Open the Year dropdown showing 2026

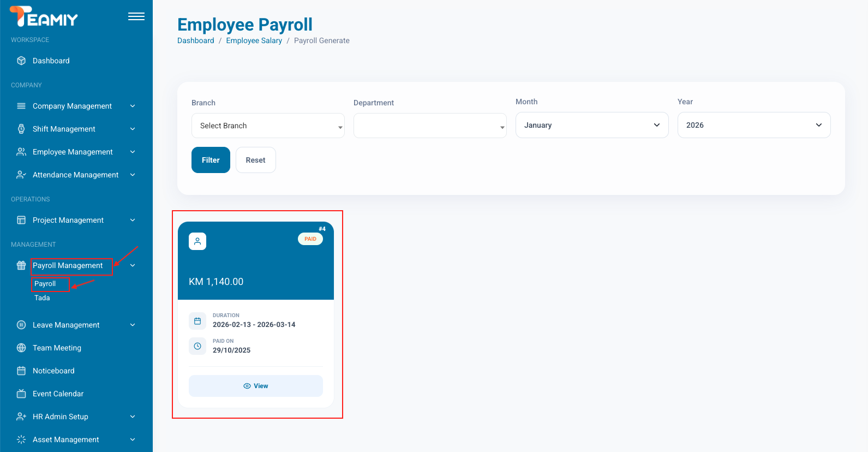point(753,125)
